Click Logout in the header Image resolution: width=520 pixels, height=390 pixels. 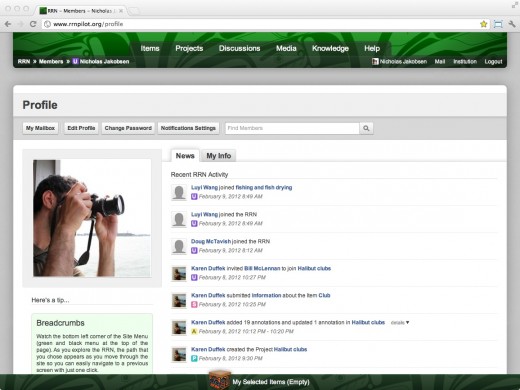(493, 61)
